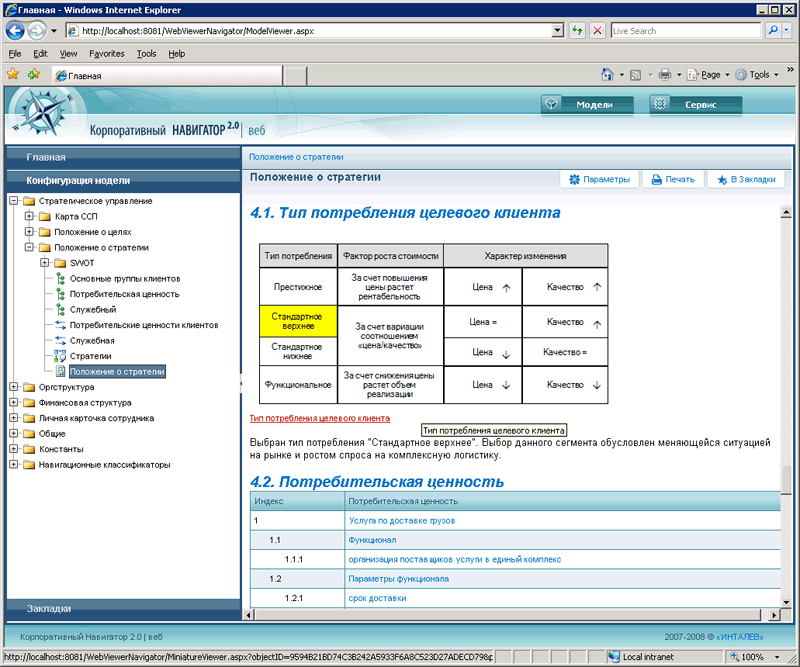Click the ИНТАЛЕВ footer link
Image resolution: width=800 pixels, height=667 pixels.
[740, 637]
